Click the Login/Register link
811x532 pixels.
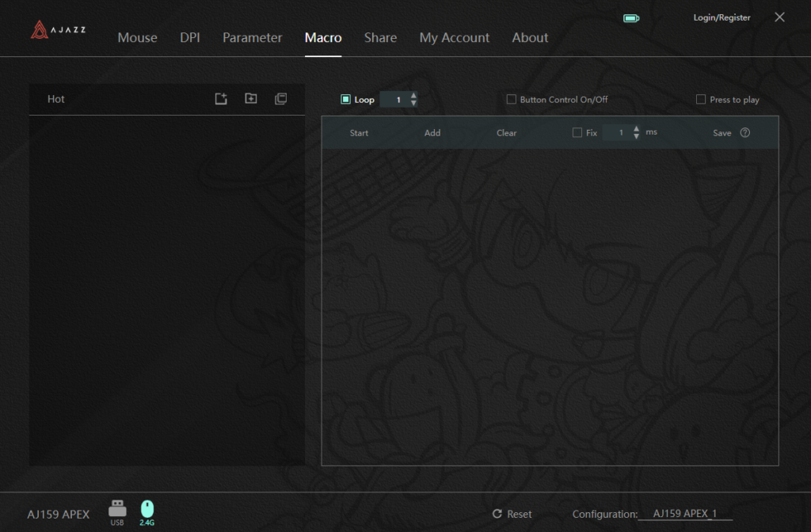pyautogui.click(x=722, y=17)
